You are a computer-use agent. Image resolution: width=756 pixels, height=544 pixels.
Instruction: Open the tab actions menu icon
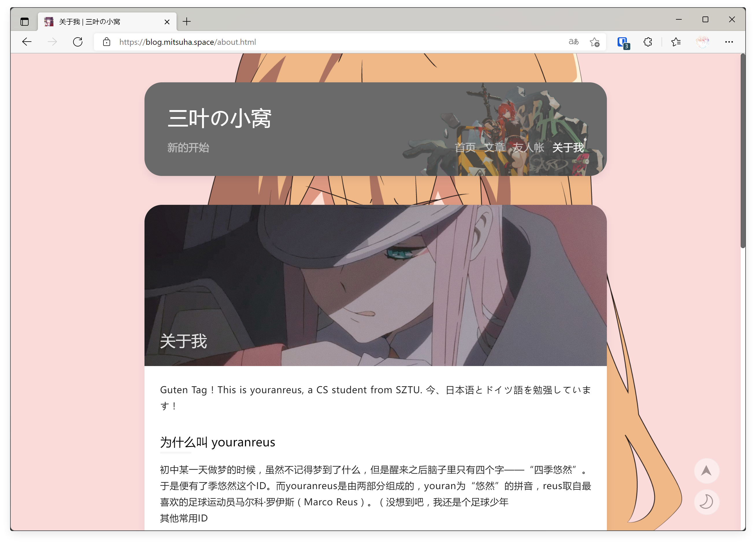pos(24,22)
